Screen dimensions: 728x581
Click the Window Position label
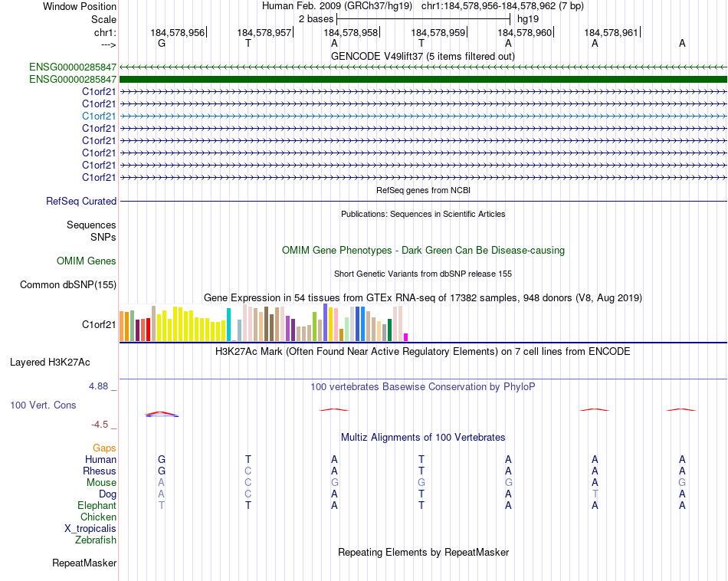[x=80, y=6]
